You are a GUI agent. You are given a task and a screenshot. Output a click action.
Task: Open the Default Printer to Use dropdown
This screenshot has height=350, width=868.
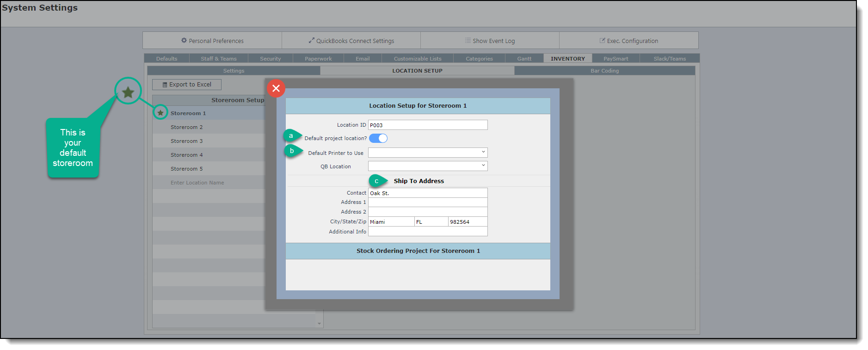click(x=428, y=152)
